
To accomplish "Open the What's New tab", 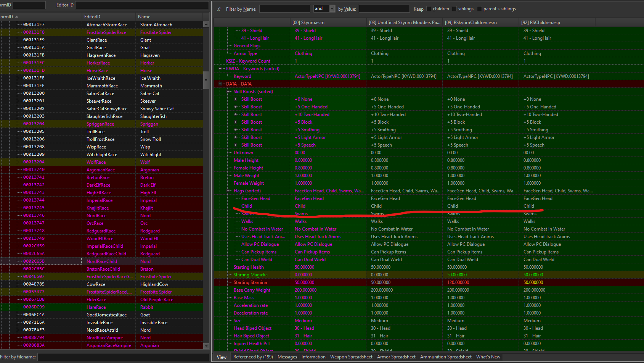I will (x=488, y=357).
